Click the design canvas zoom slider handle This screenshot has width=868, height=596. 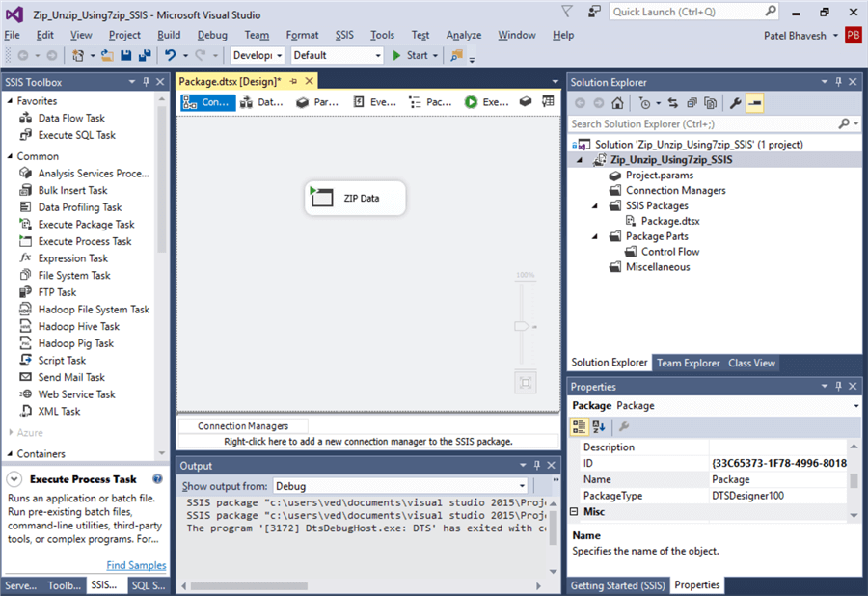522,327
